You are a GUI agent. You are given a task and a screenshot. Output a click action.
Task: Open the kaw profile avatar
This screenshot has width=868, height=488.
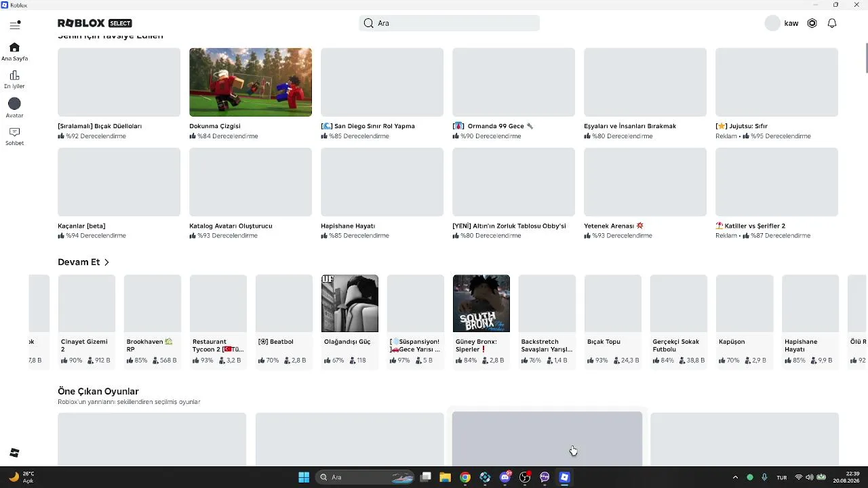[772, 23]
